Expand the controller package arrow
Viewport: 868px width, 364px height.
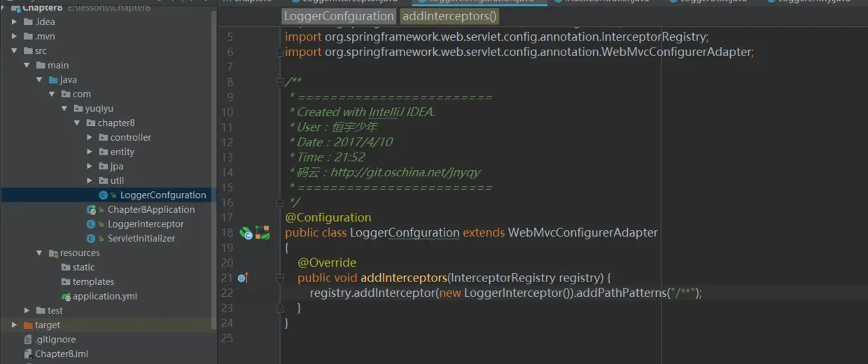90,137
